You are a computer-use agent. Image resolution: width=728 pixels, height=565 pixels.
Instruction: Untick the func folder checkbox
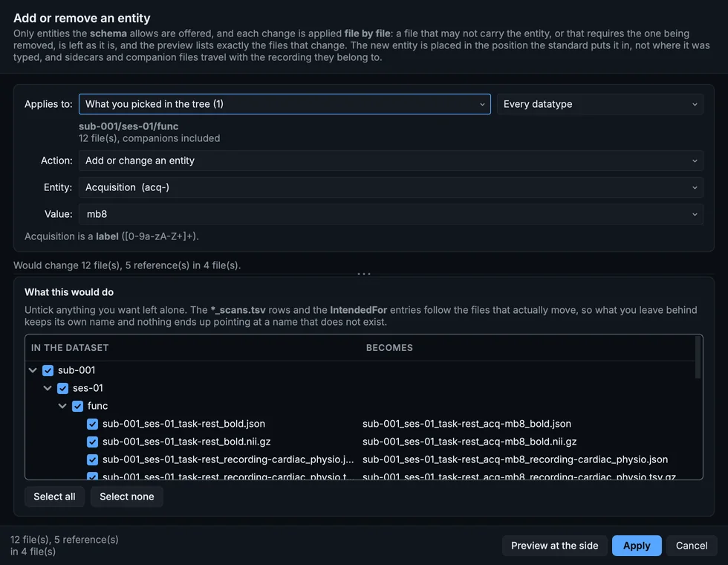[x=77, y=406]
